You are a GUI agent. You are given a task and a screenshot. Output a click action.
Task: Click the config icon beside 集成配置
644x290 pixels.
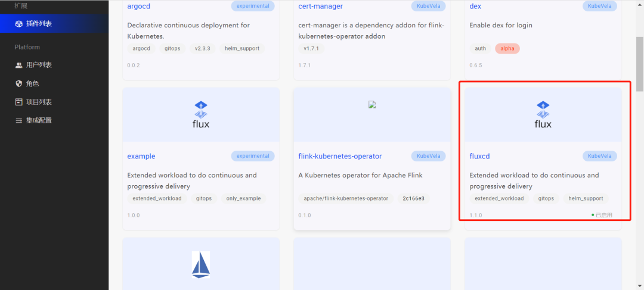(18, 121)
